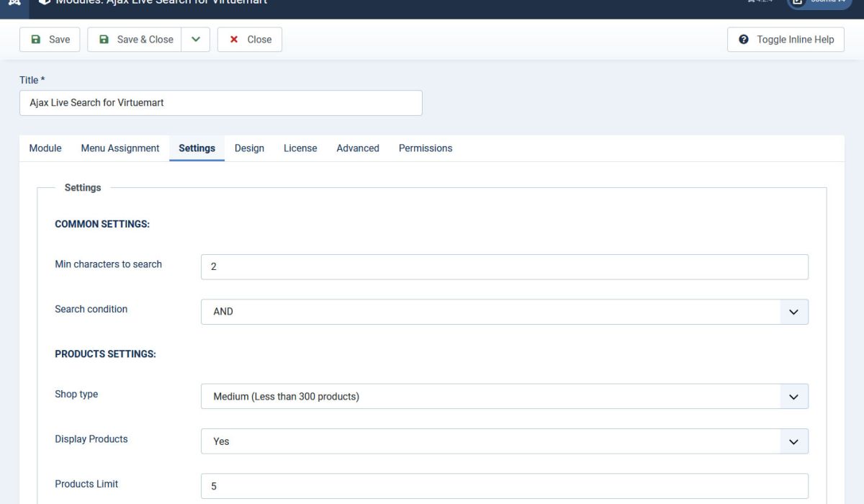Open the Permissions tab

click(426, 148)
